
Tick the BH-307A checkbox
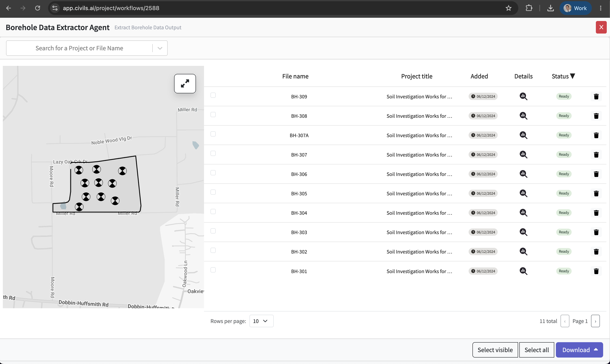coord(213,134)
